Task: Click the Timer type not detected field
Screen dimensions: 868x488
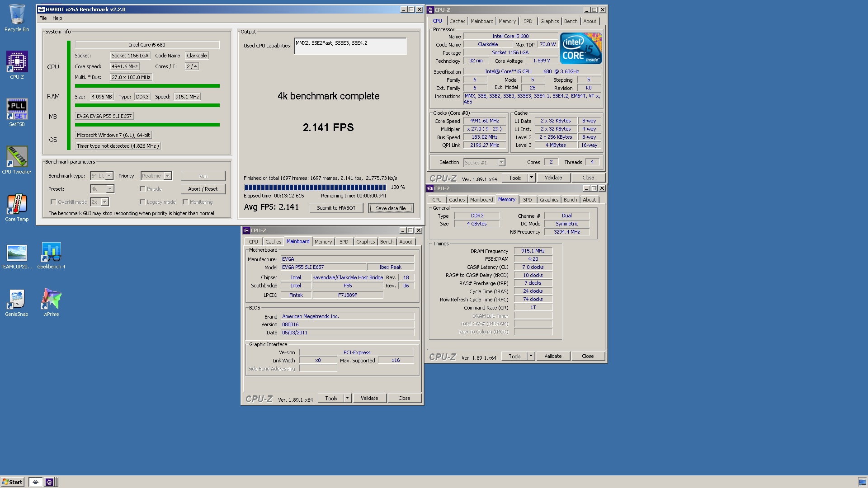Action: [x=118, y=146]
